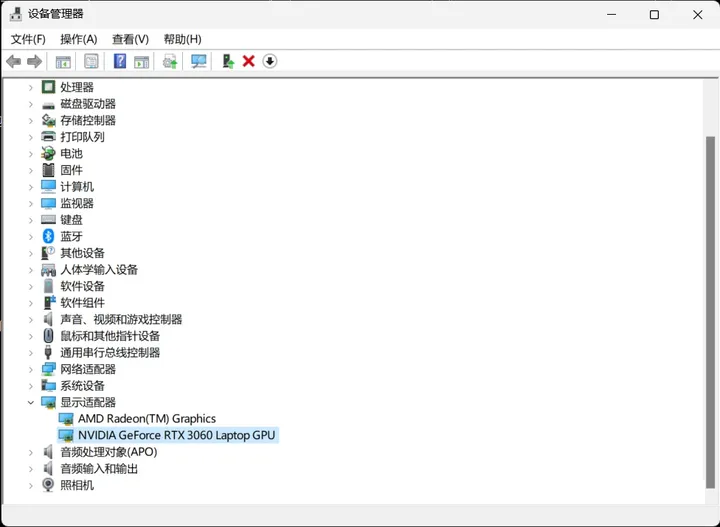Toggle the console tree pane icon

(63, 61)
